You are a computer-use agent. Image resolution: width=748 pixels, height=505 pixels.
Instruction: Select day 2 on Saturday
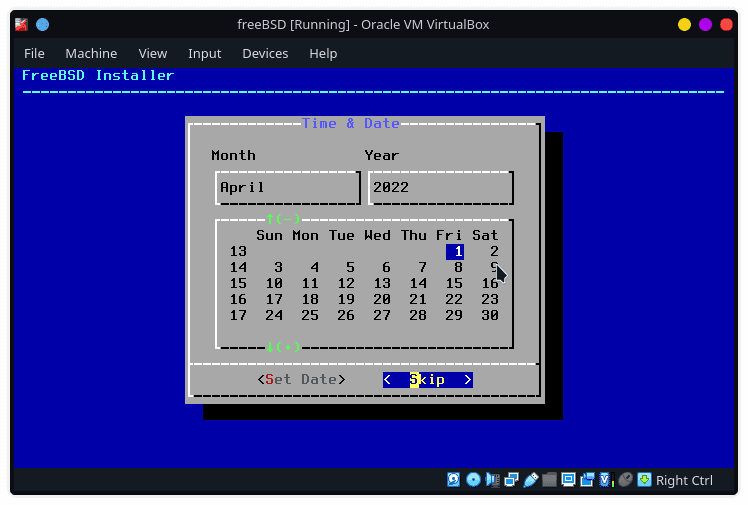(x=494, y=251)
